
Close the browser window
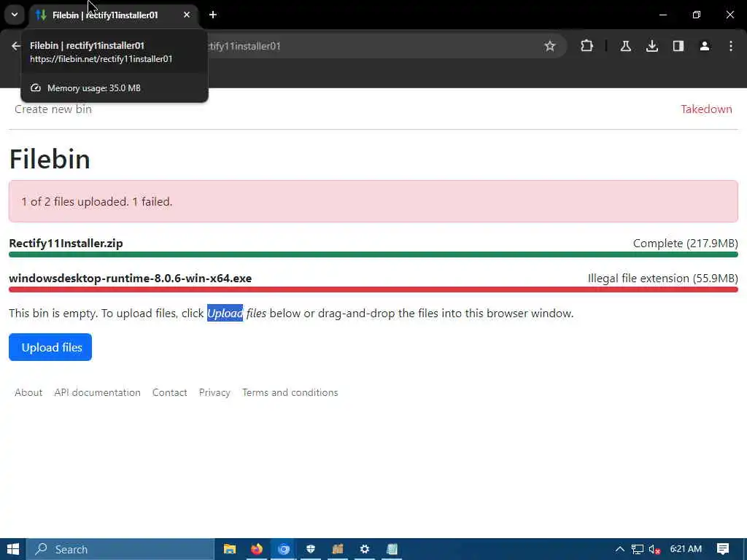point(729,15)
